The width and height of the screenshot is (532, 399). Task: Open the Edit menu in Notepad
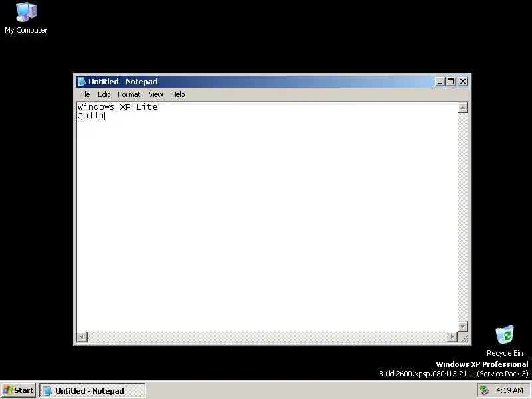click(104, 94)
